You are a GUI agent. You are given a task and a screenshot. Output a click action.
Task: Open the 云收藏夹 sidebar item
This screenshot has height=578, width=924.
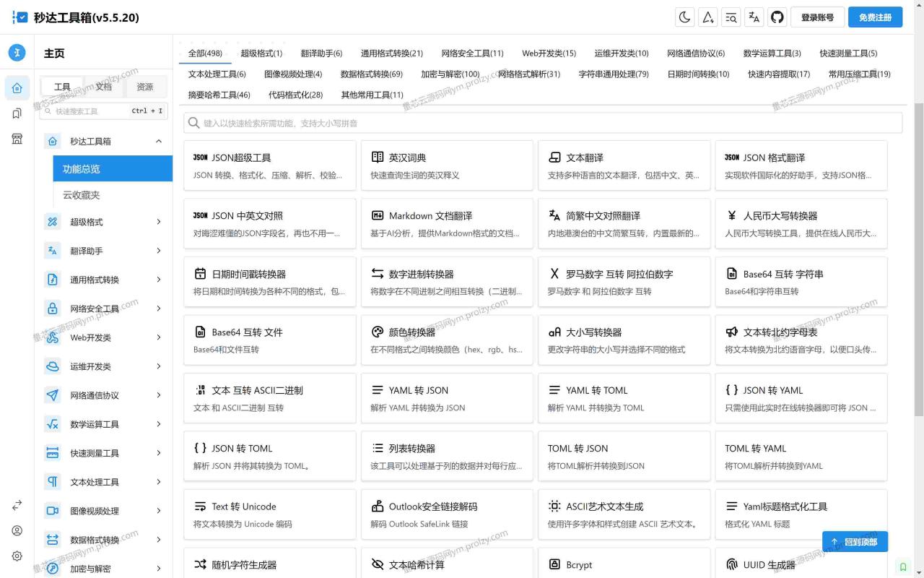(113, 195)
